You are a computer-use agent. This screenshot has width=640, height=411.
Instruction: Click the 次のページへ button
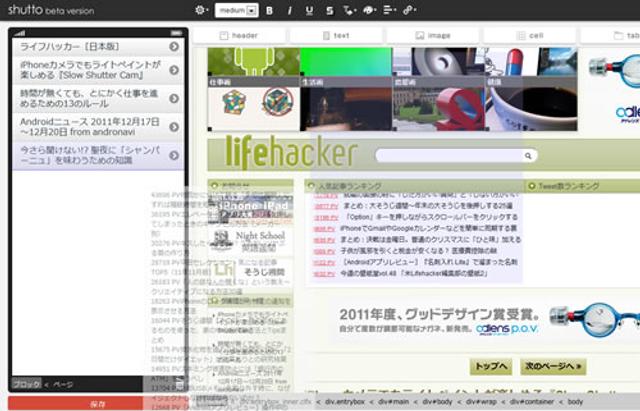tap(553, 367)
